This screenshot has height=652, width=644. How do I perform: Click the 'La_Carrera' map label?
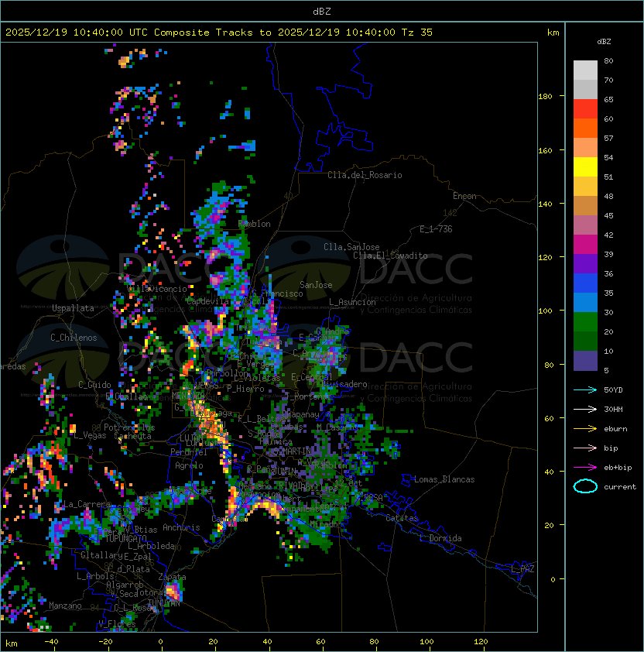coord(87,504)
